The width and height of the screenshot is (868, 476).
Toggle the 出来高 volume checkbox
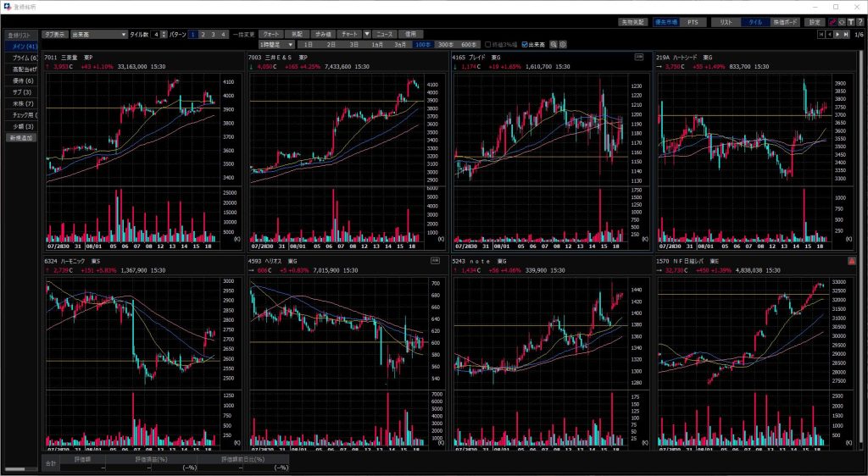[x=526, y=44]
